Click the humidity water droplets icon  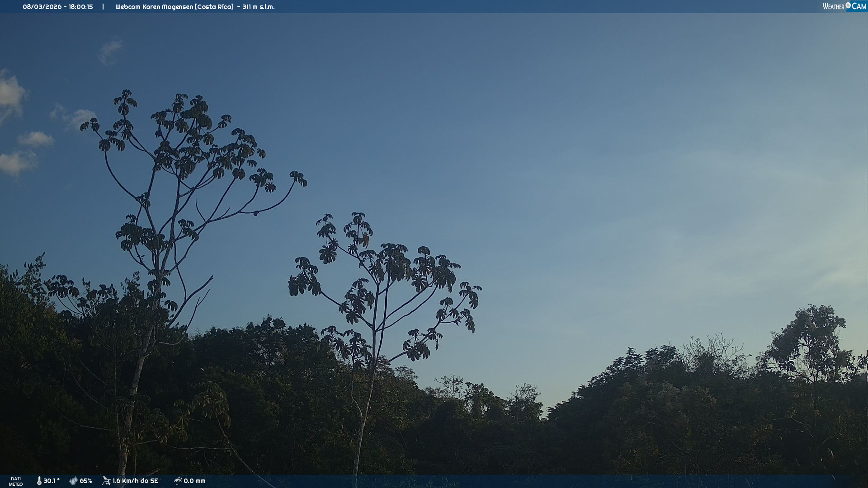click(73, 481)
